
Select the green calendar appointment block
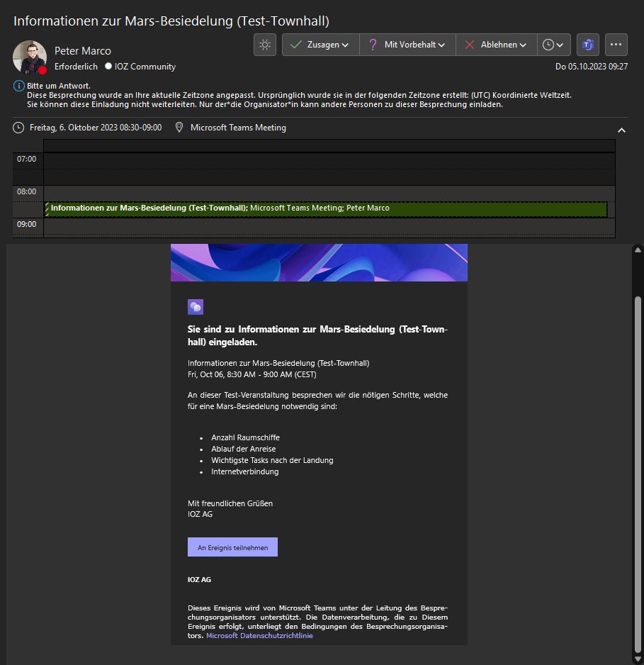point(326,209)
